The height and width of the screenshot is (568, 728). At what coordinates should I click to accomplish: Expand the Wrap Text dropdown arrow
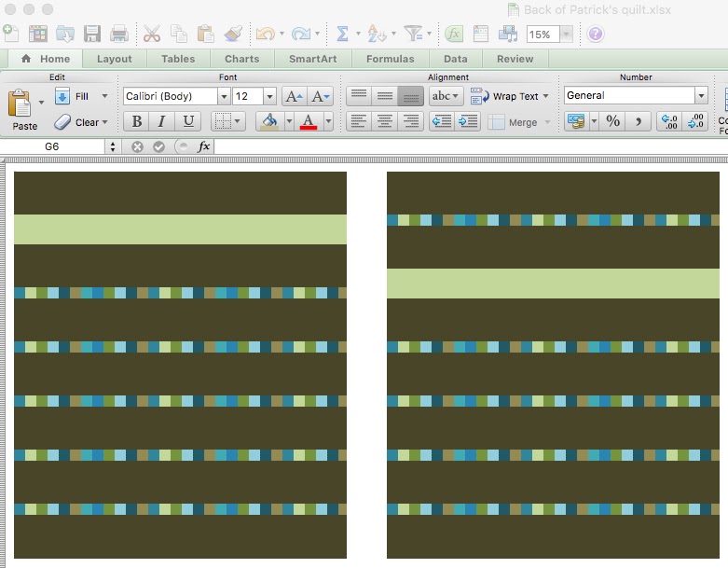[x=545, y=96]
